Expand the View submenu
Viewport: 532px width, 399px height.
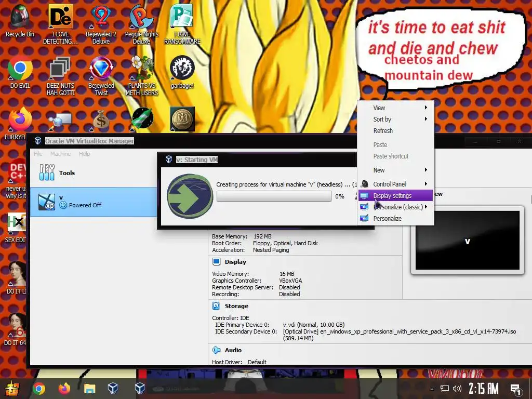(396, 108)
